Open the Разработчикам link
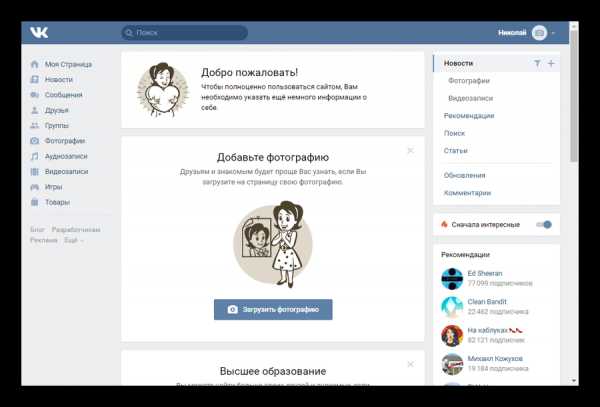This screenshot has width=600, height=407. (x=76, y=230)
